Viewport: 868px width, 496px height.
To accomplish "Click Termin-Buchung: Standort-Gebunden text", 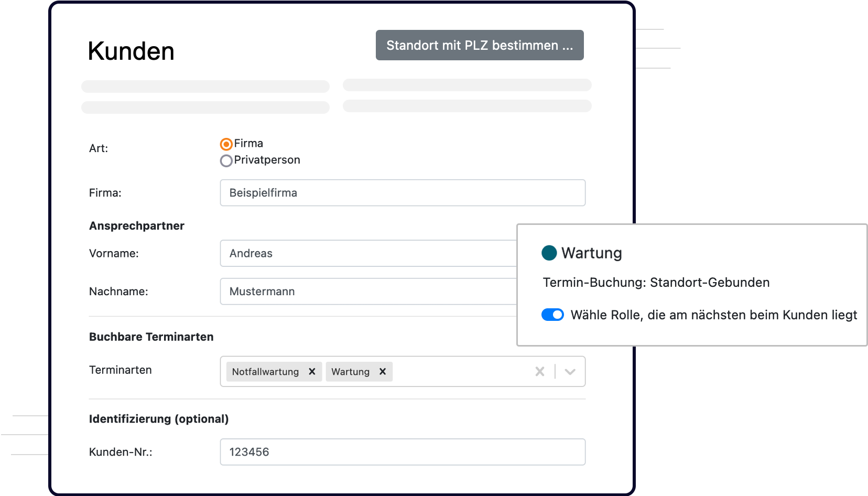I will (656, 283).
